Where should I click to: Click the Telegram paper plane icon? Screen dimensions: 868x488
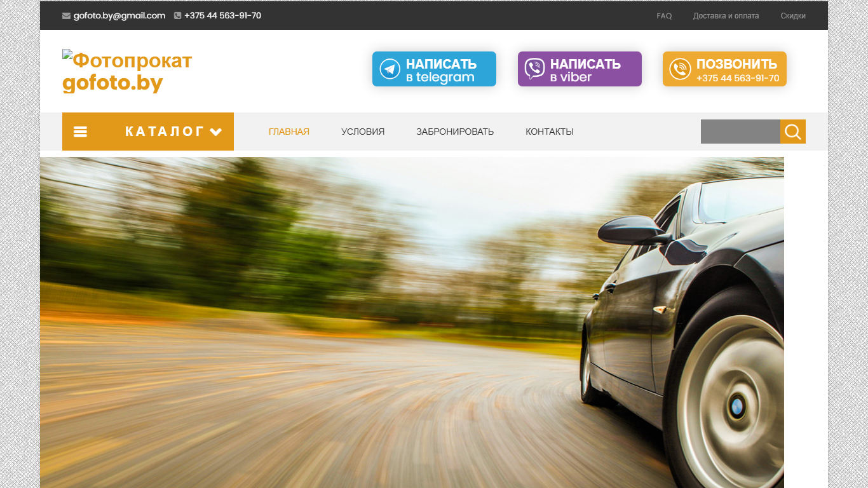[390, 69]
